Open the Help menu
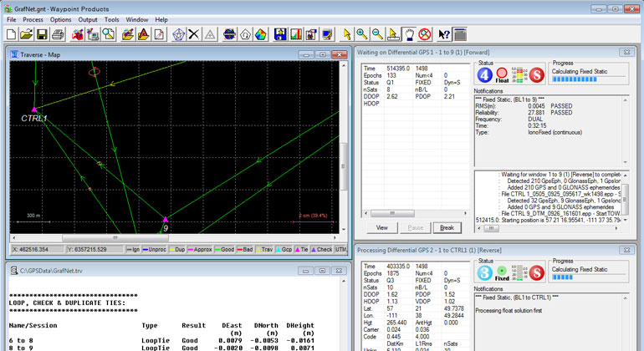 click(x=161, y=20)
